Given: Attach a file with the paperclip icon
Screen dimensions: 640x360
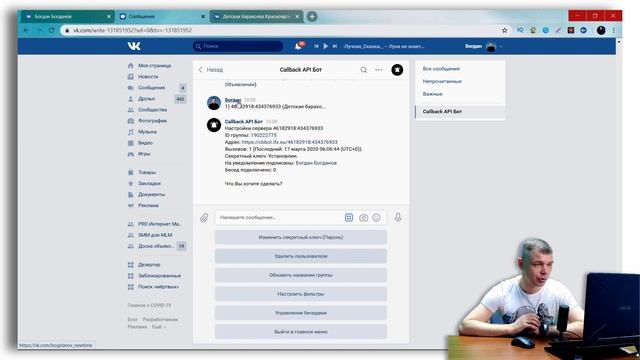Looking at the screenshot, I should [x=204, y=218].
